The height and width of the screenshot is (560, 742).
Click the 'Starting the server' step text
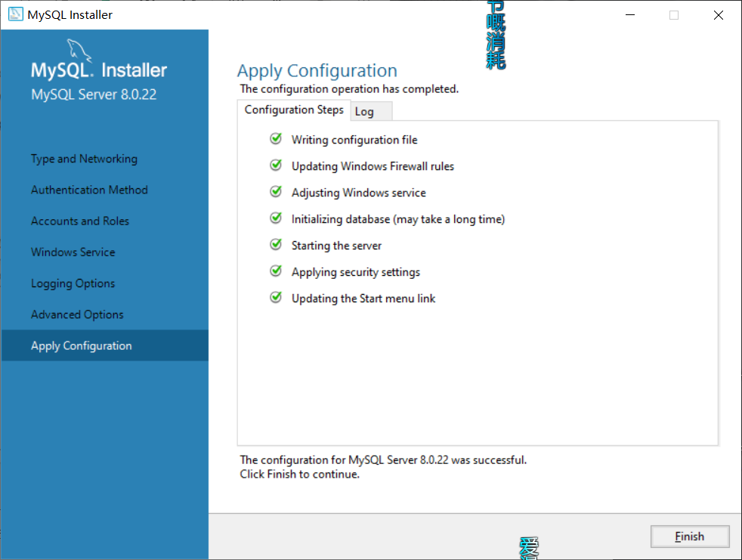[336, 246]
